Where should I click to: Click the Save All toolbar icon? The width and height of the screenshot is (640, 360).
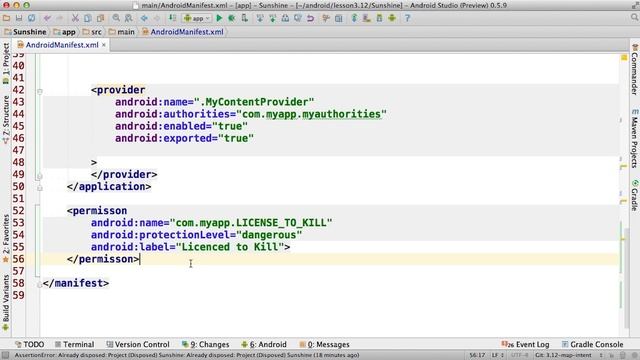coord(19,18)
